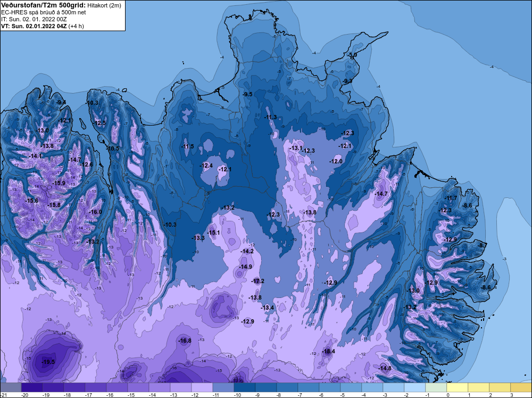Click the -14.8 temperature label
This screenshot has height=398, width=532.
pyautogui.click(x=385, y=369)
